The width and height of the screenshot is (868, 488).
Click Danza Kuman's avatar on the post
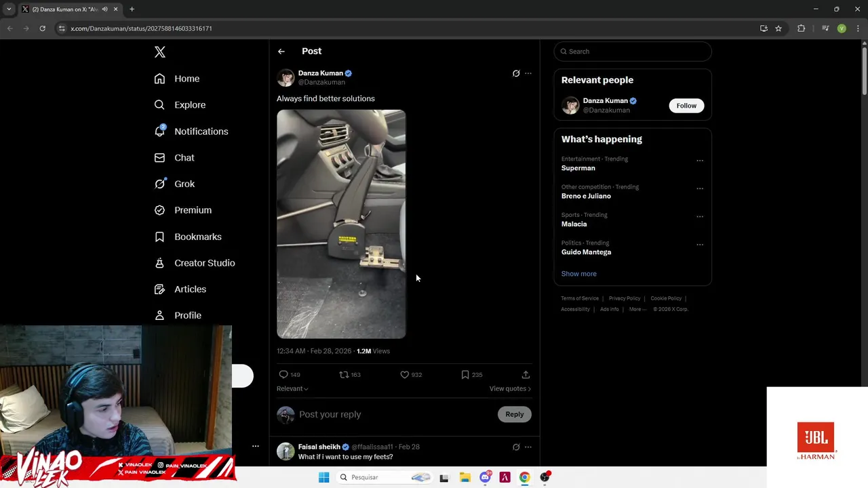(285, 77)
